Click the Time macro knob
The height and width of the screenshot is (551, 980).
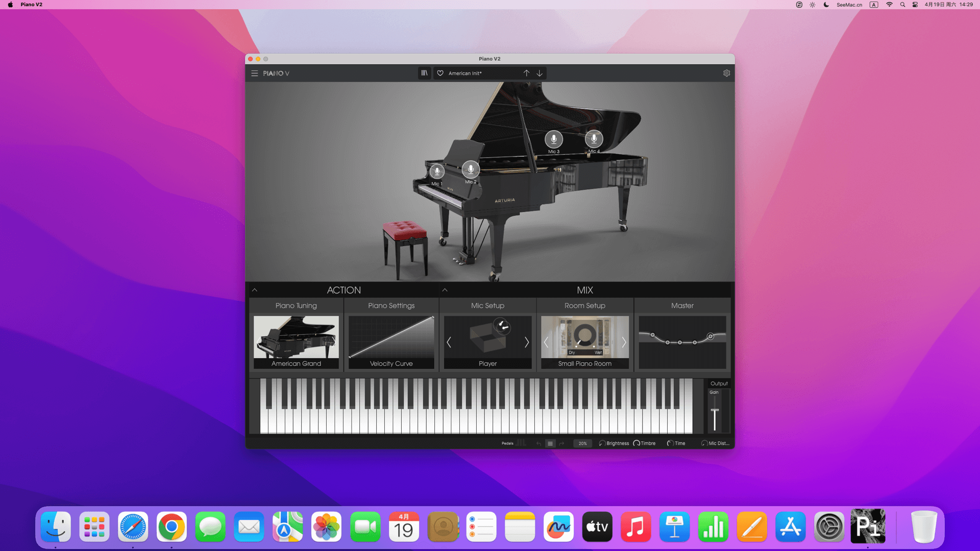pos(670,443)
